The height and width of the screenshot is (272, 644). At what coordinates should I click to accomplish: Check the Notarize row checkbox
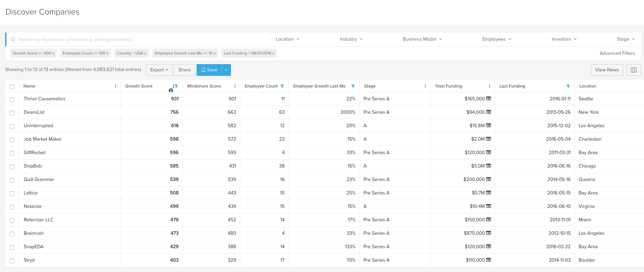tap(12, 207)
